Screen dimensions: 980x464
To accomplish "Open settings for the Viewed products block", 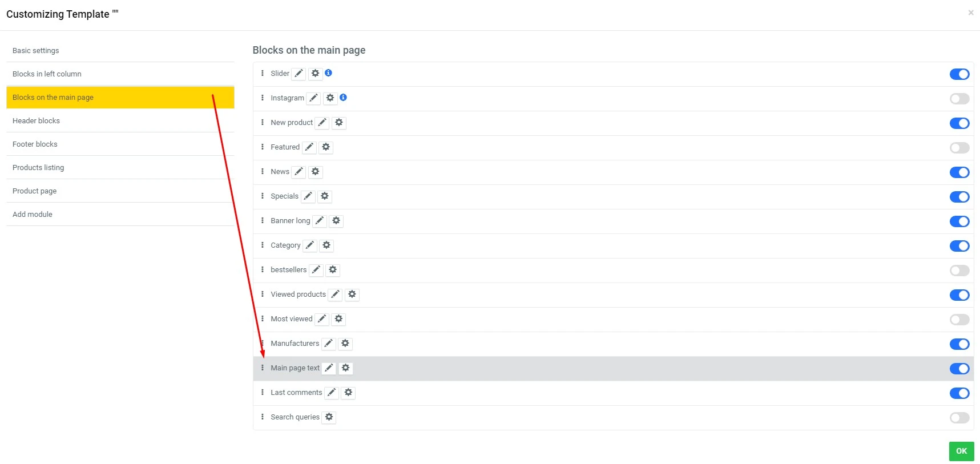I will [352, 294].
